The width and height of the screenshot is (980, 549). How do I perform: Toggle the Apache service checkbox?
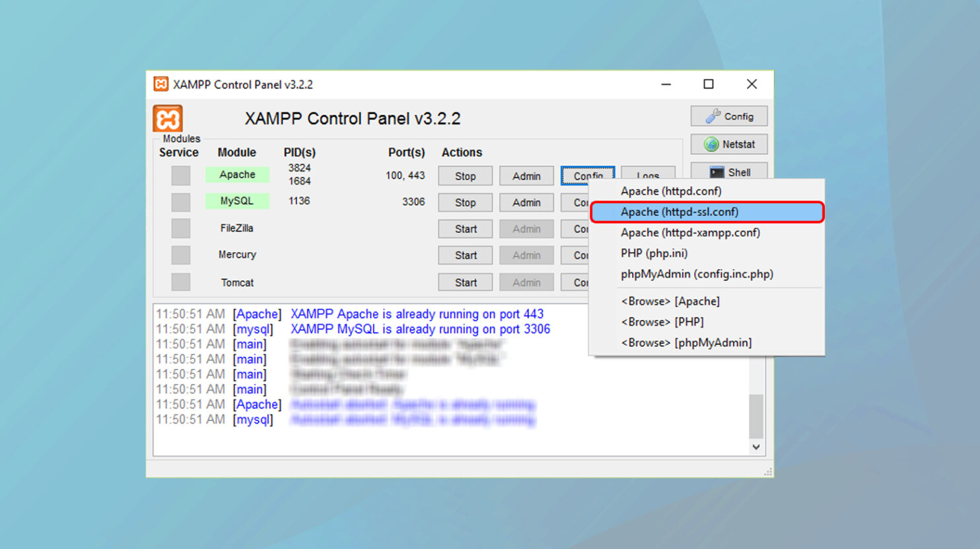pos(180,176)
